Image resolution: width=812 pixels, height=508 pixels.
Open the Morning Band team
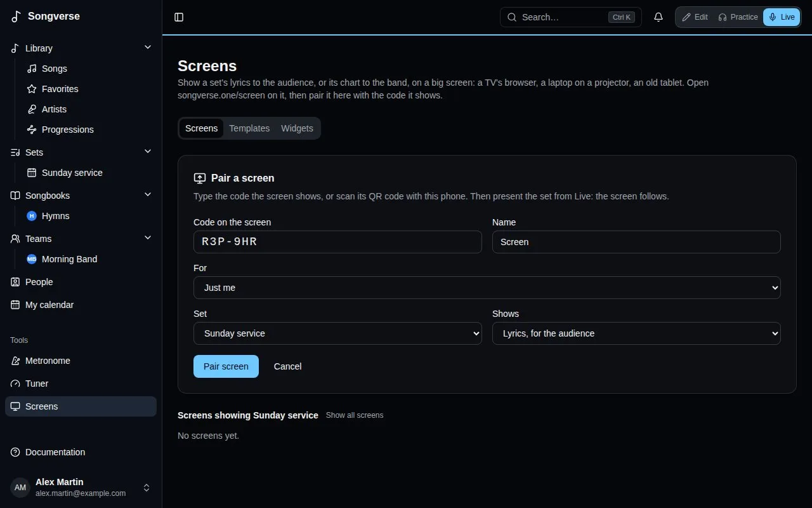pos(89,259)
